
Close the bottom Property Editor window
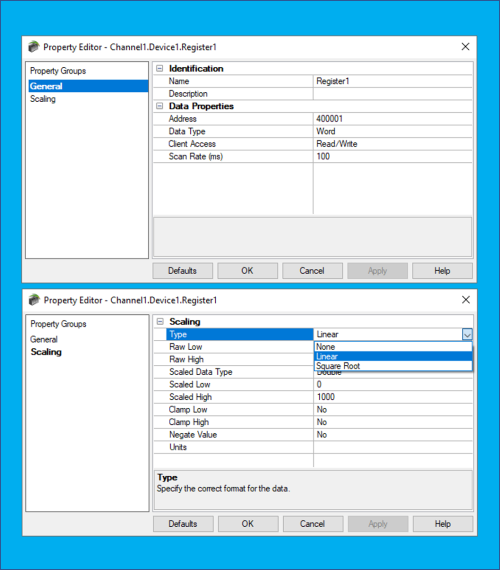466,300
